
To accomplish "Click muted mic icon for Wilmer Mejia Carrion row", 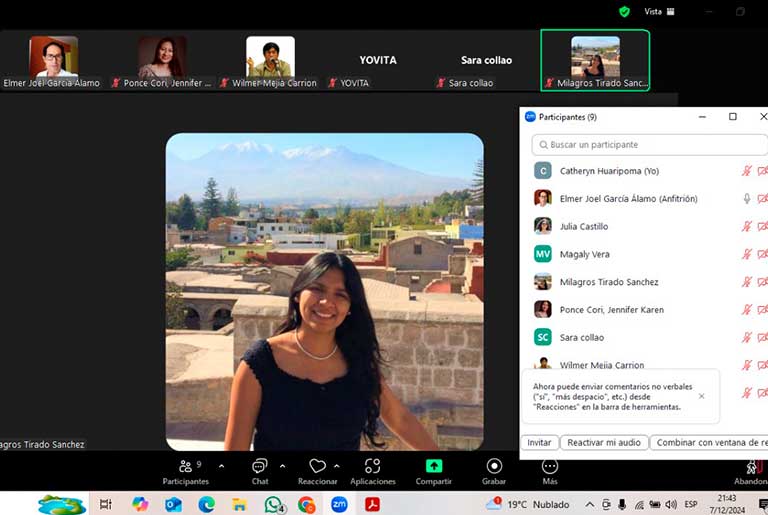I will 746,365.
